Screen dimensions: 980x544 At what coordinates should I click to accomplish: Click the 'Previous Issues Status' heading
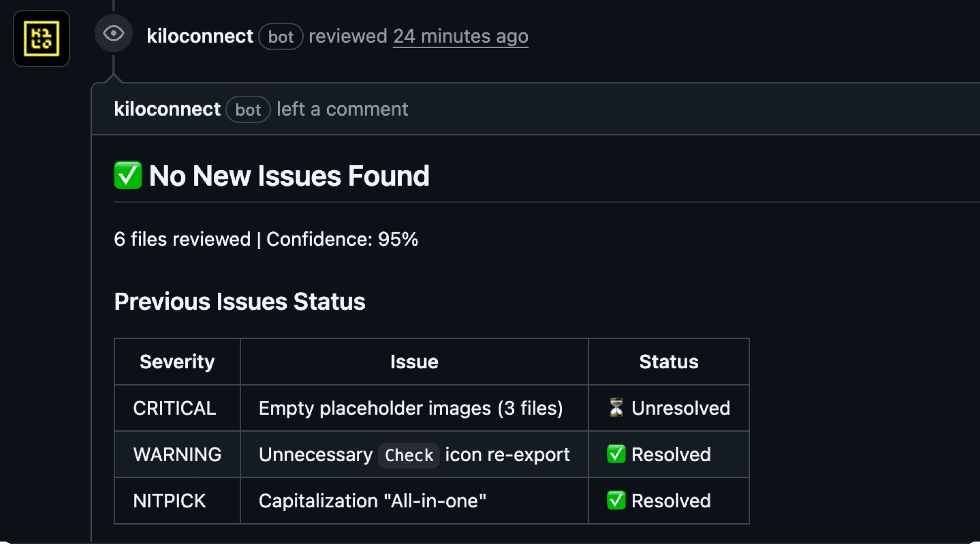[x=240, y=301]
